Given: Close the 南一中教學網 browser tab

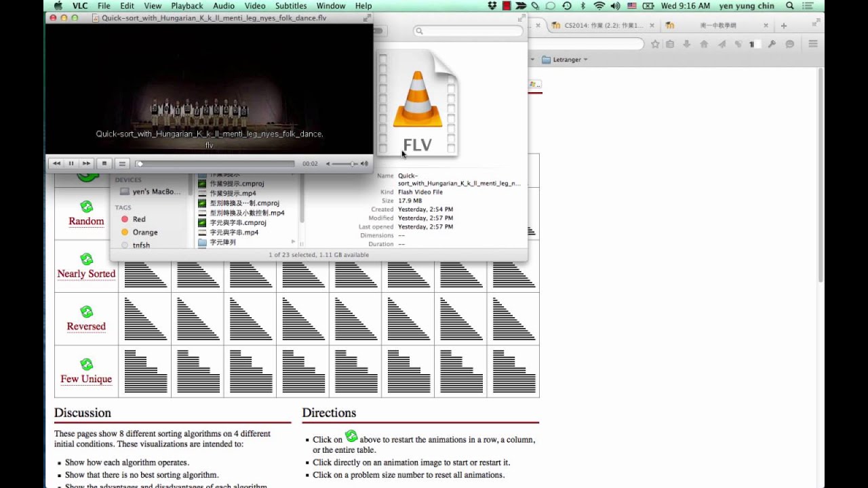Looking at the screenshot, I should (766, 25).
